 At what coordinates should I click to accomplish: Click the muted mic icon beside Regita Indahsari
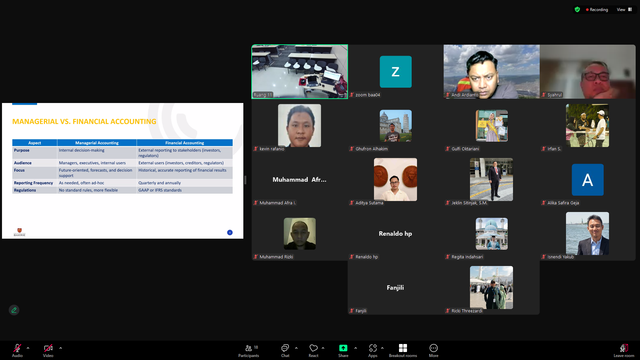pyautogui.click(x=448, y=257)
